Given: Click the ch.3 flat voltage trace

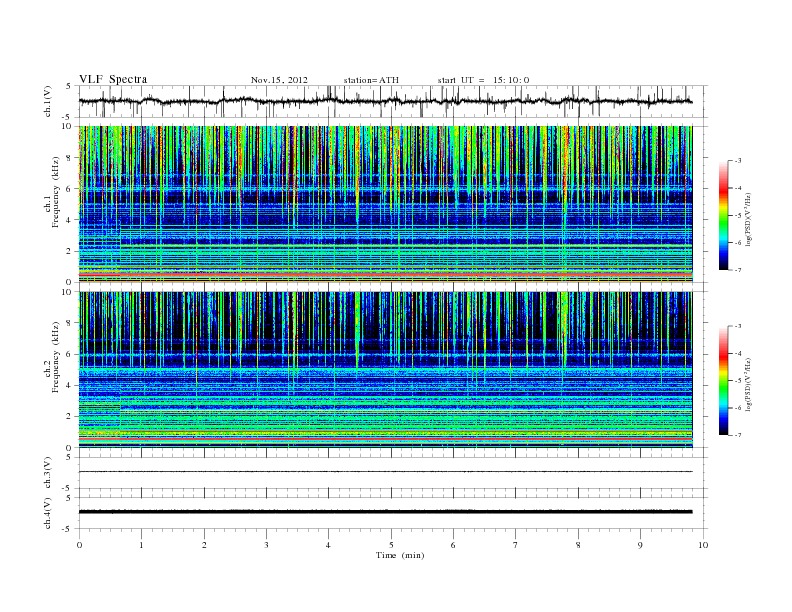Looking at the screenshot, I should [386, 472].
